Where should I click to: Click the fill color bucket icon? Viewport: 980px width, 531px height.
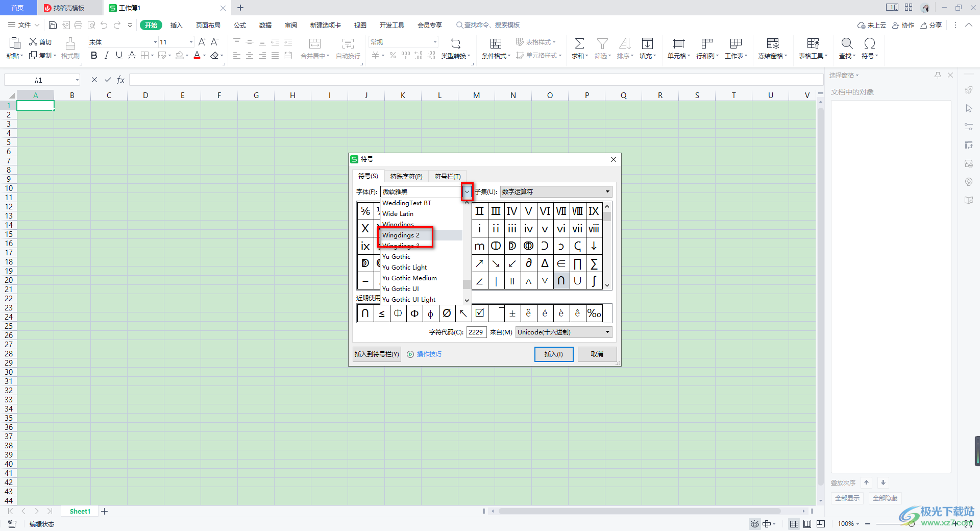[x=180, y=55]
